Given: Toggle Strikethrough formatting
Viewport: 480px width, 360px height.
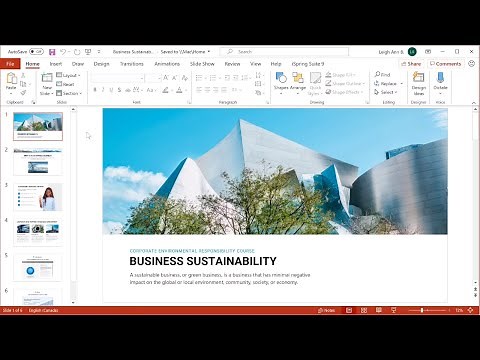Looking at the screenshot, I should 128,90.
